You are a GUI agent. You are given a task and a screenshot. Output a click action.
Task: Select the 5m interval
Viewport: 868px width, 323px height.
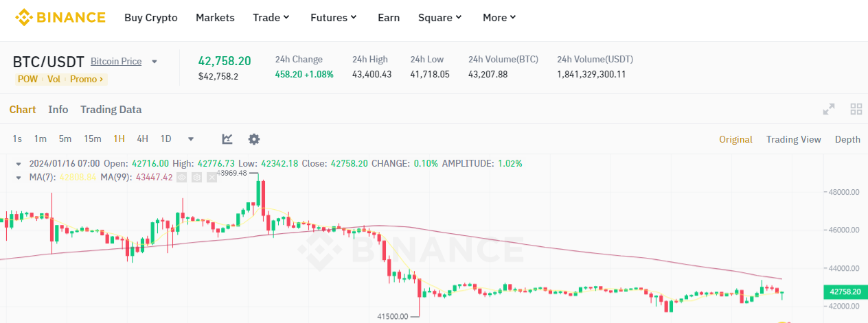pyautogui.click(x=65, y=139)
